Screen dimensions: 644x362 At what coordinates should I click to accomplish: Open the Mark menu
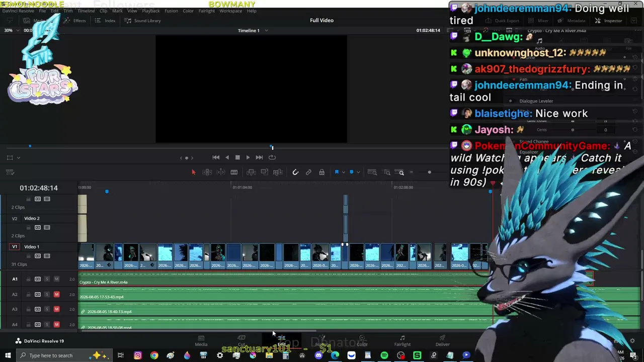[117, 11]
